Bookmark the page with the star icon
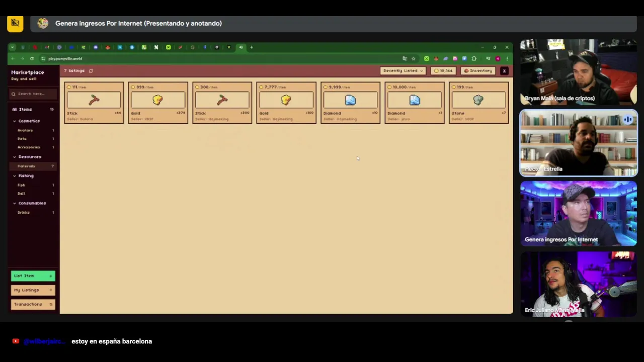Image resolution: width=644 pixels, height=362 pixels. (414, 59)
